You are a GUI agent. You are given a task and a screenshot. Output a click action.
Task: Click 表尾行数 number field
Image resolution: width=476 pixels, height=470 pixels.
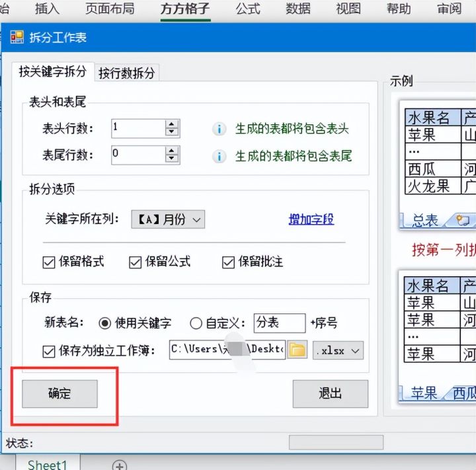[x=138, y=155]
